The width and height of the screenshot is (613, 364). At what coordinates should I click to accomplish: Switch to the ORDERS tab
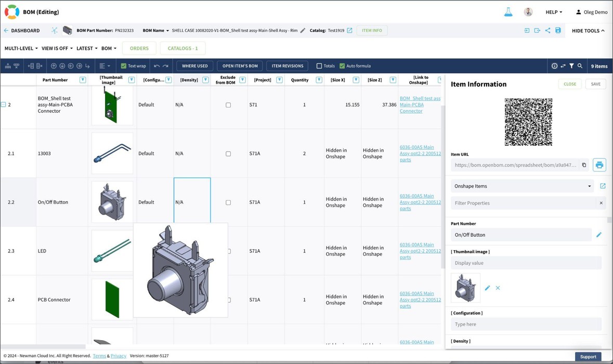[139, 48]
